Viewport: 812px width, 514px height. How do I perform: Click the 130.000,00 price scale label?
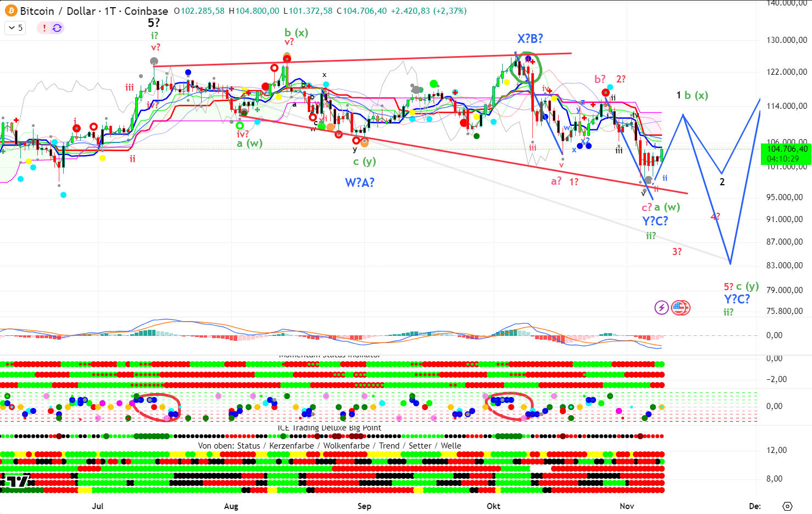coord(787,40)
